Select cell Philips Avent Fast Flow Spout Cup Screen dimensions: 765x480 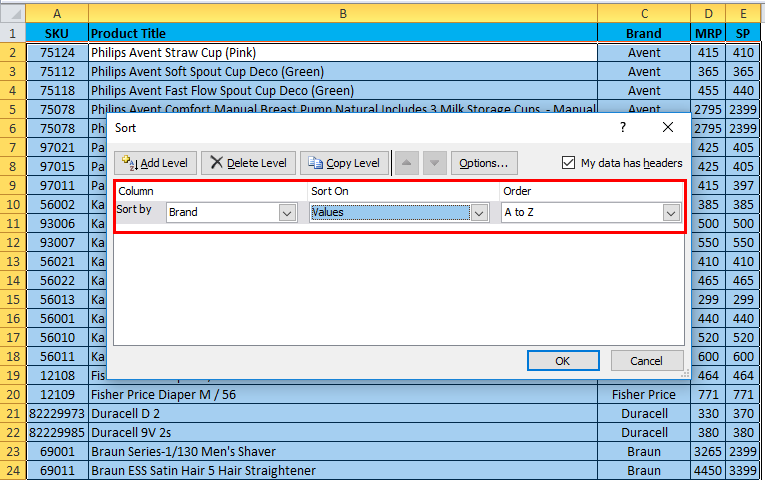(x=343, y=91)
